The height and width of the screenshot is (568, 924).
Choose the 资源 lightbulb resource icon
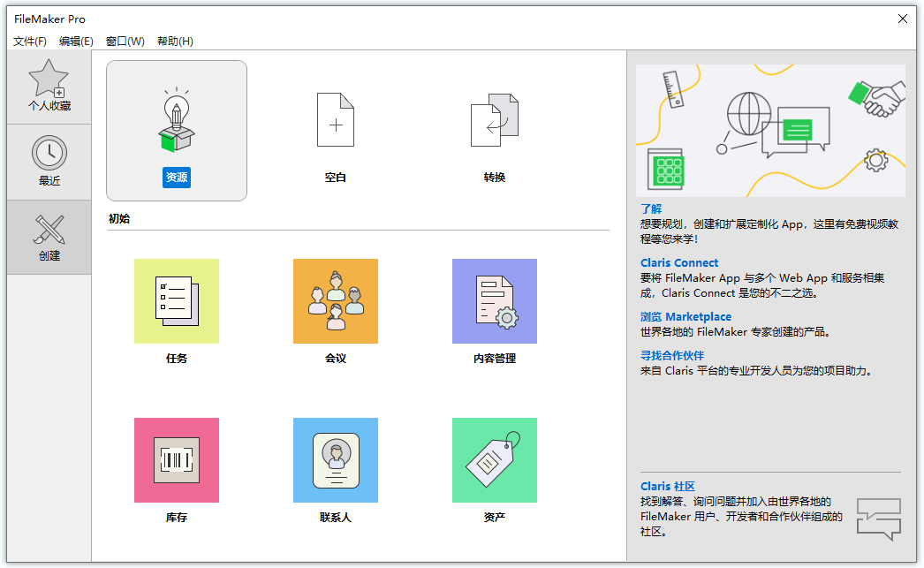176,121
